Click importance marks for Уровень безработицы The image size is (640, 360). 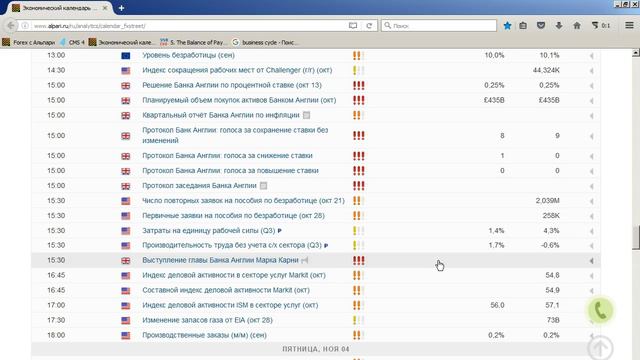click(x=358, y=55)
